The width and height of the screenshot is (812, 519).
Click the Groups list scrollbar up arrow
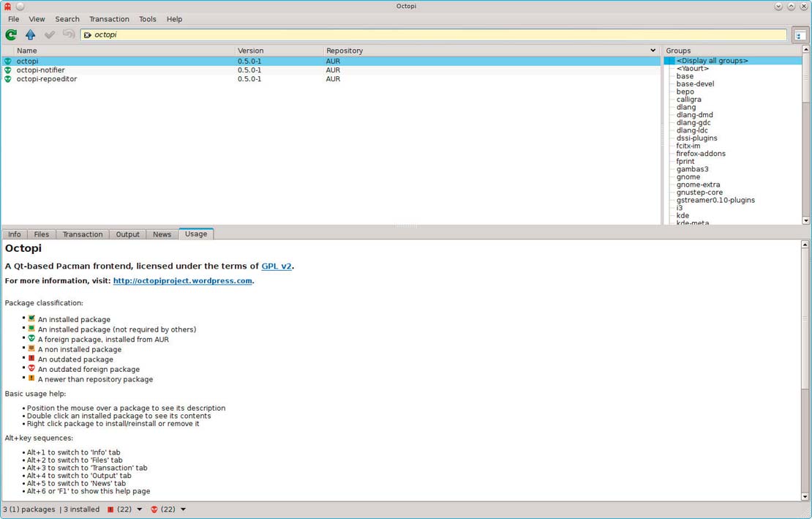806,49
